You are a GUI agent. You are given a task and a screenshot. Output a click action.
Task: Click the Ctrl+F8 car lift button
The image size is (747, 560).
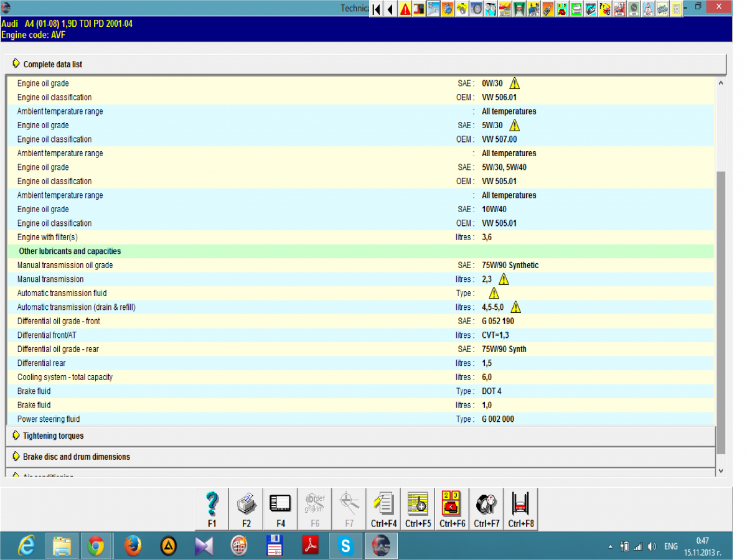tap(520, 509)
